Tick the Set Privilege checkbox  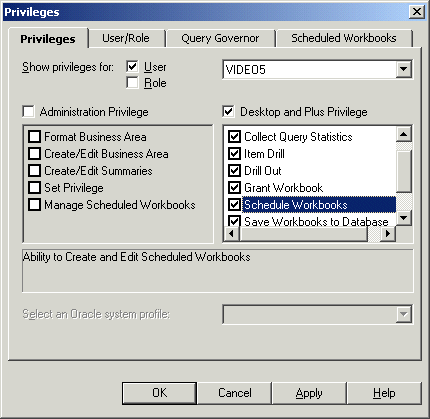click(35, 188)
